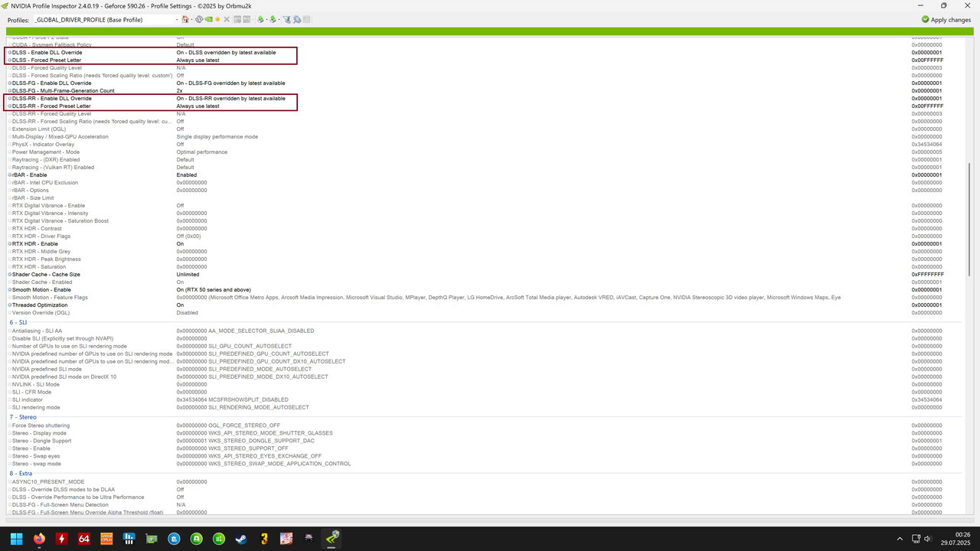Click the Enabled value of rBAR - Enable
The height and width of the screenshot is (551, 980).
click(x=186, y=175)
